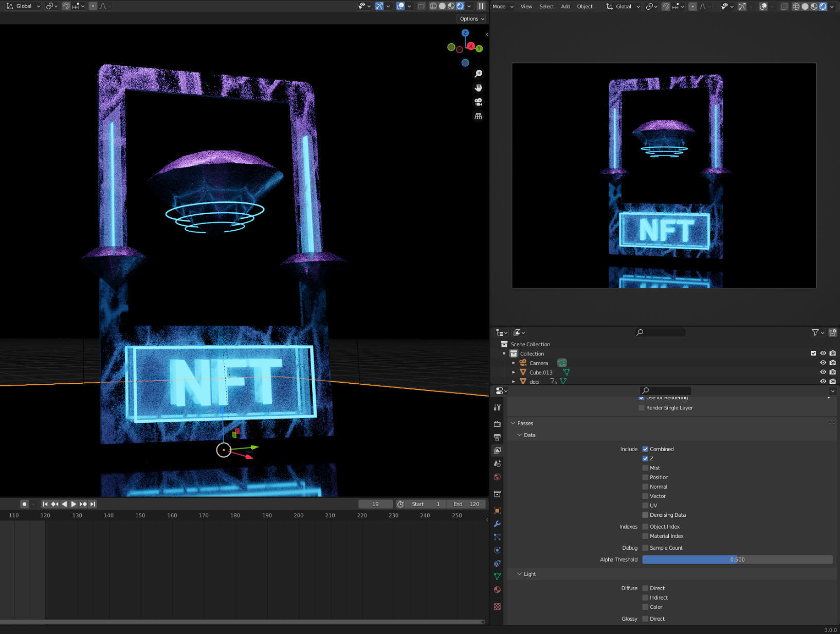Open the outliner filter dropdown
The width and height of the screenshot is (840, 634).
(x=817, y=332)
